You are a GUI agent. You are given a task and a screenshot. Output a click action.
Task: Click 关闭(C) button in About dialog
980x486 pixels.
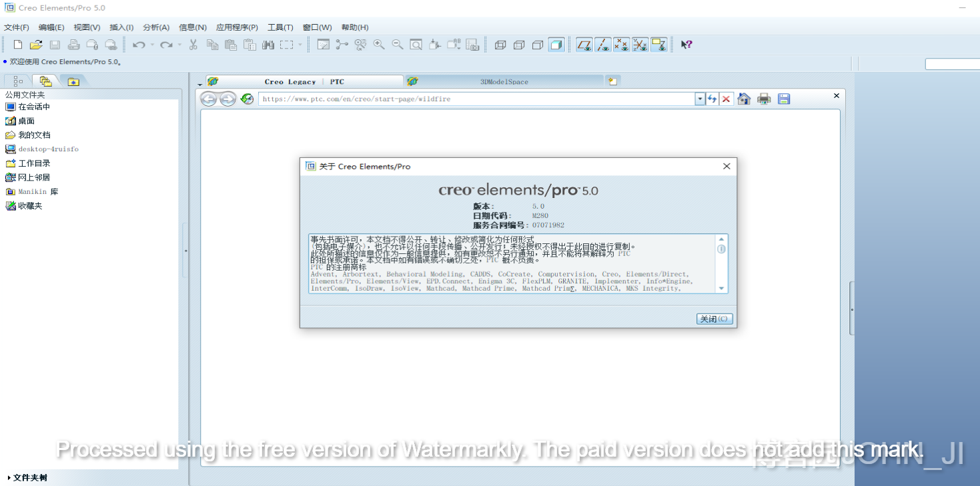pos(714,319)
